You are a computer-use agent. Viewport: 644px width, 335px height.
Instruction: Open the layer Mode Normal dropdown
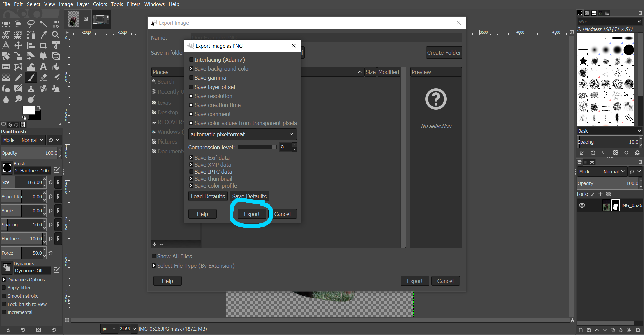click(602, 172)
